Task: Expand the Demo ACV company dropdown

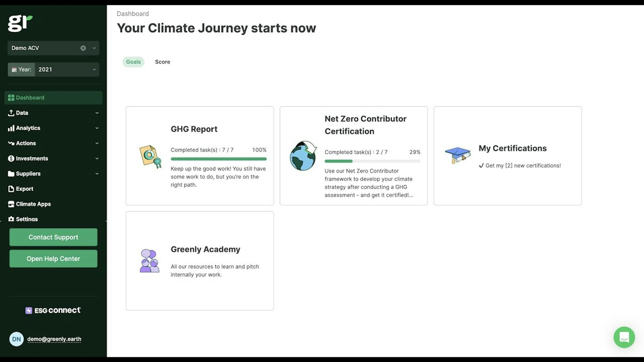Action: pos(94,48)
